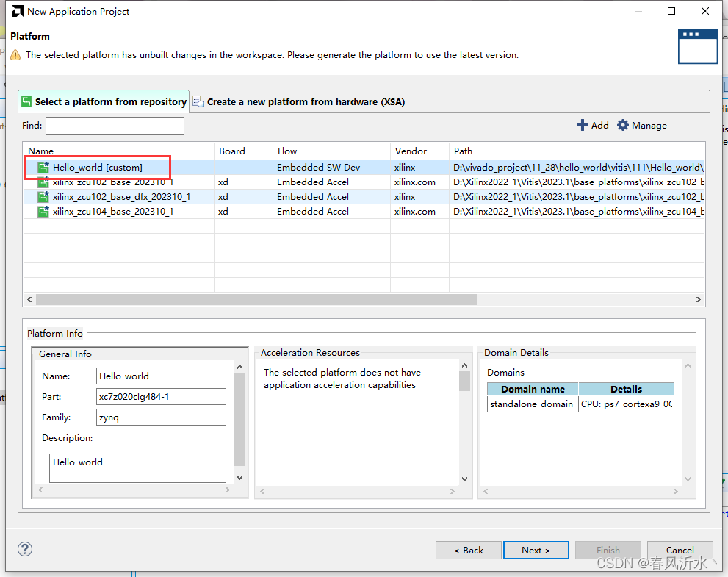Screen dimensions: 728x577
Task: Open Create a new platform from hardware (XSA) tab
Action: click(299, 101)
